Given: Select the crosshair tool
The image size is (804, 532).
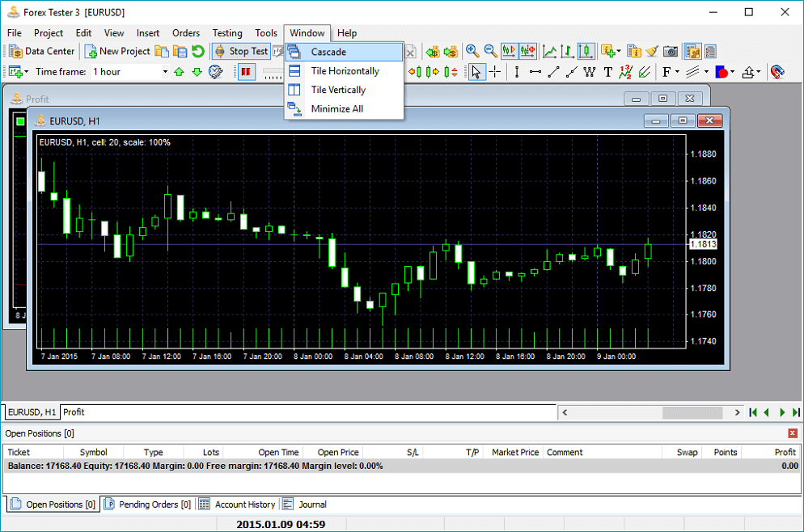Looking at the screenshot, I should (x=495, y=72).
